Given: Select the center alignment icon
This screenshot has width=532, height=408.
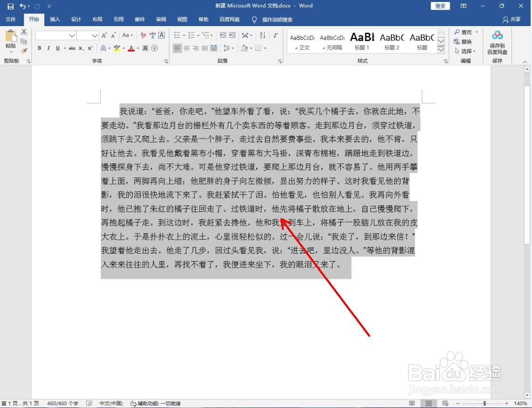Looking at the screenshot, I should (x=187, y=48).
